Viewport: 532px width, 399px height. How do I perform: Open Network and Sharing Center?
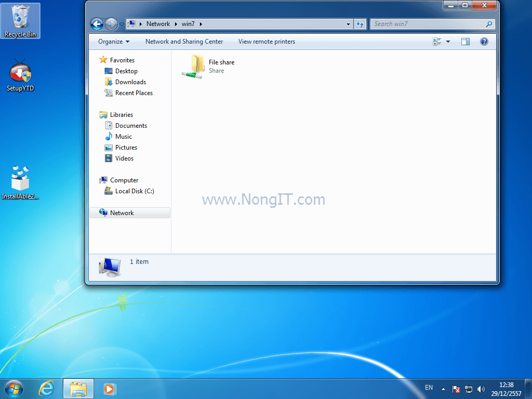pos(184,42)
